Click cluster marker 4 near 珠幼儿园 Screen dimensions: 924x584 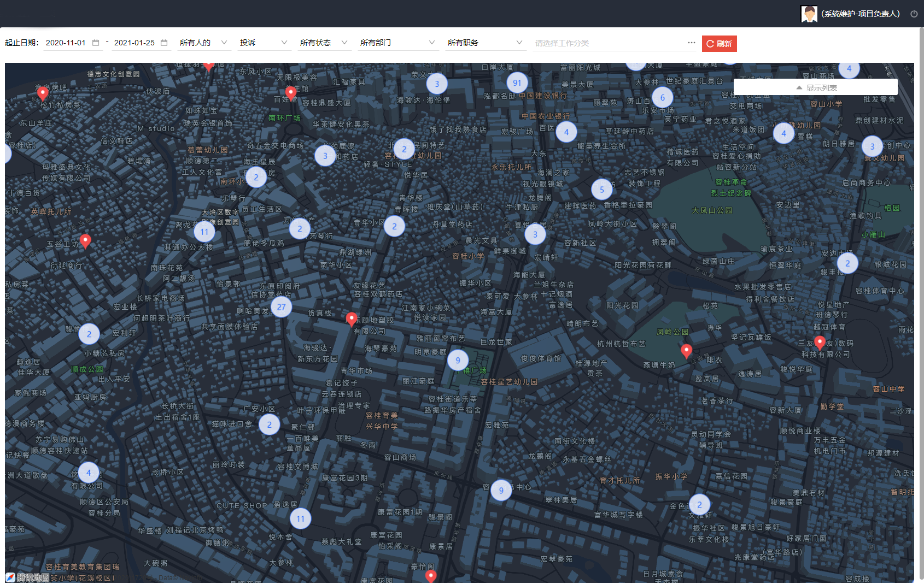(x=784, y=133)
